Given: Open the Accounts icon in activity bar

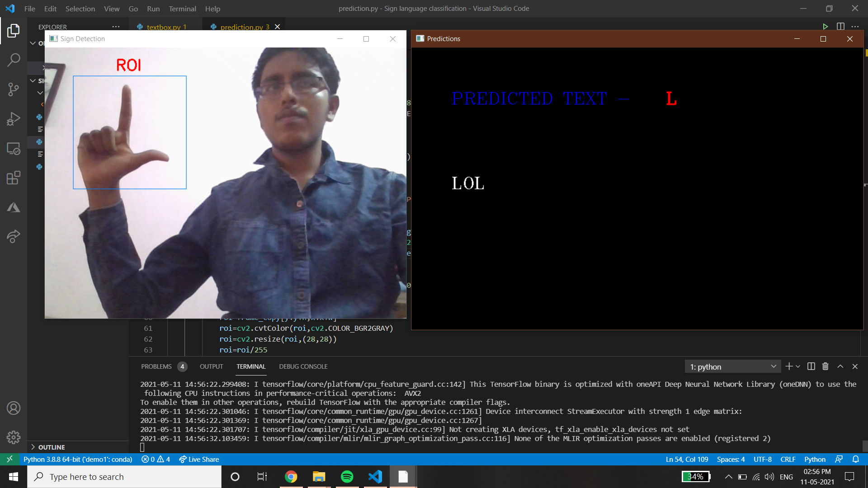Looking at the screenshot, I should 14,408.
